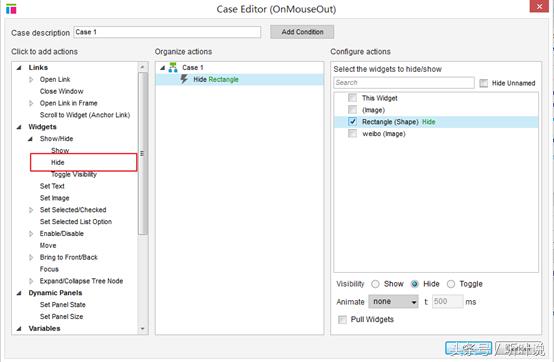Close the Case Editor dialog
Screen dimensions: 554x362
[539, 6]
